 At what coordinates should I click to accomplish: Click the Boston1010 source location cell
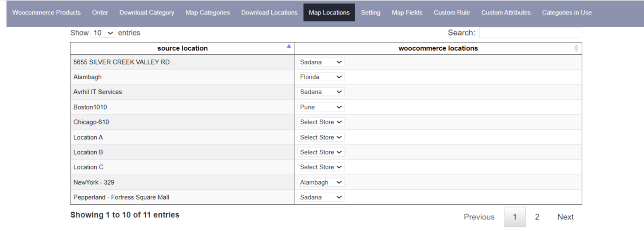(182, 107)
